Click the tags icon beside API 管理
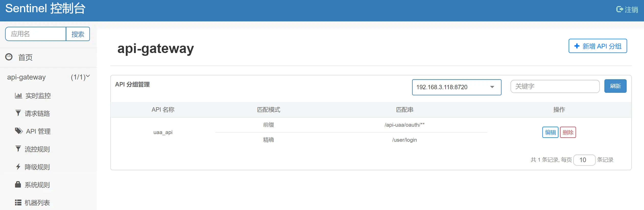The width and height of the screenshot is (644, 210). coord(19,131)
